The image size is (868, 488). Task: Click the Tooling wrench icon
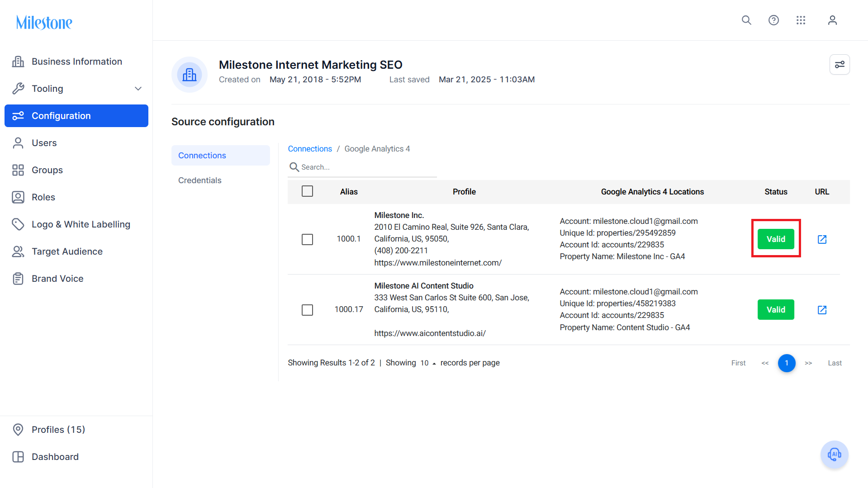point(18,89)
